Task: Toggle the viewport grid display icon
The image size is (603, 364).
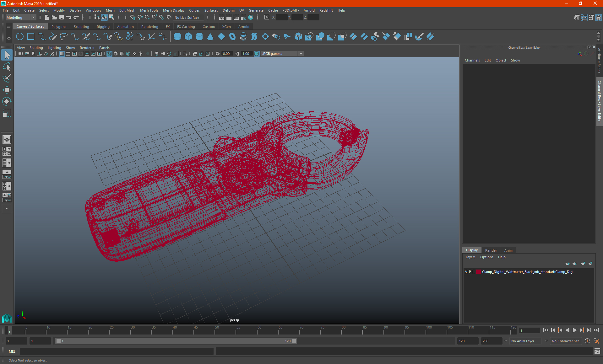Action: click(62, 54)
